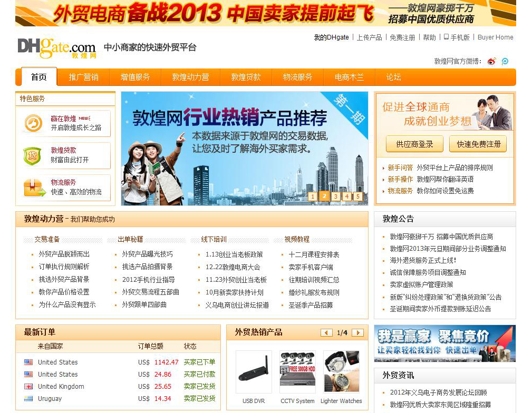Click order amount 1142.47
The height and width of the screenshot is (413, 532).
point(166,362)
